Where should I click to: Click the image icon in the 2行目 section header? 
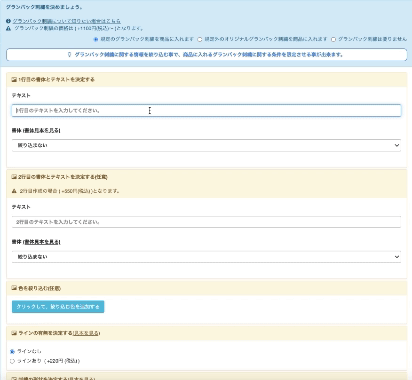[14, 177]
